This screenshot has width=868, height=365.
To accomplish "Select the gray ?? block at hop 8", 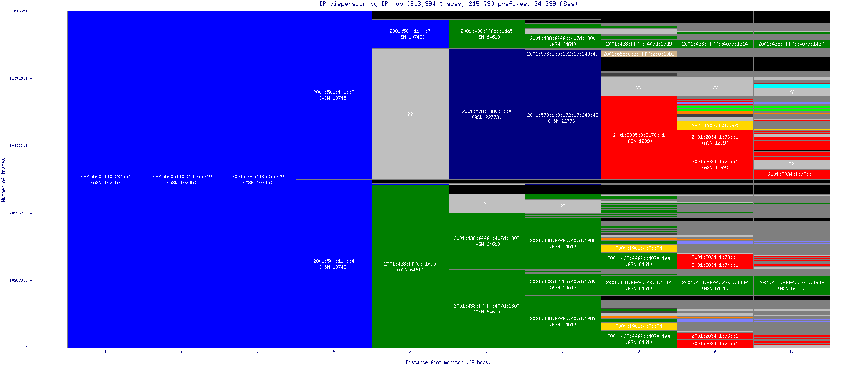I will [639, 88].
